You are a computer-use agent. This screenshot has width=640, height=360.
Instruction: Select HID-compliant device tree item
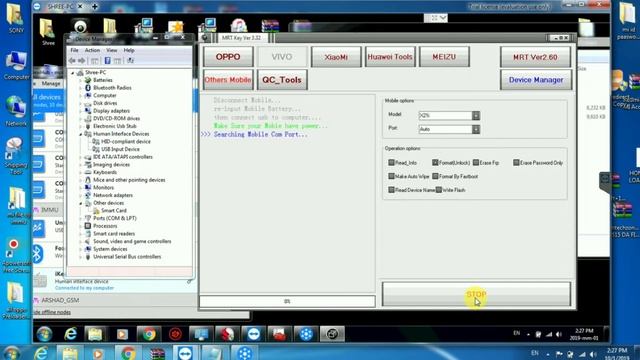126,142
